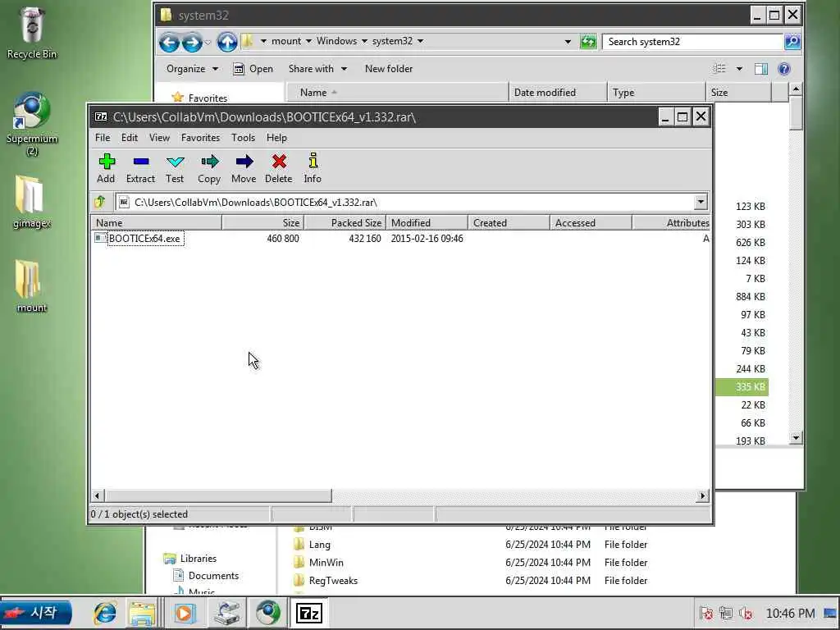Click the network tray icon
840x630 pixels.
(726, 613)
